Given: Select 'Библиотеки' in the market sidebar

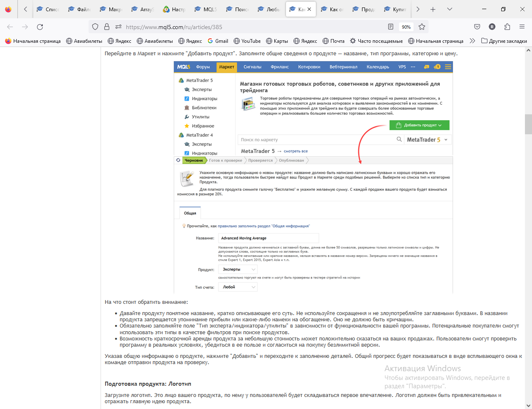Looking at the screenshot, I should [x=204, y=108].
